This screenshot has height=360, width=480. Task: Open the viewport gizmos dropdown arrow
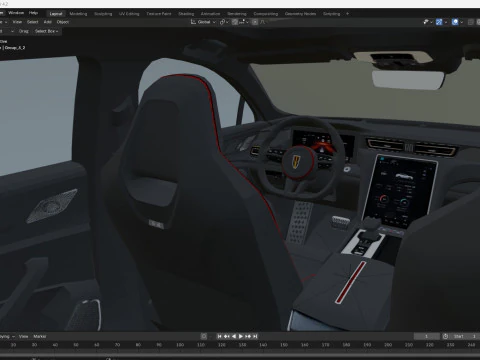[x=446, y=22]
